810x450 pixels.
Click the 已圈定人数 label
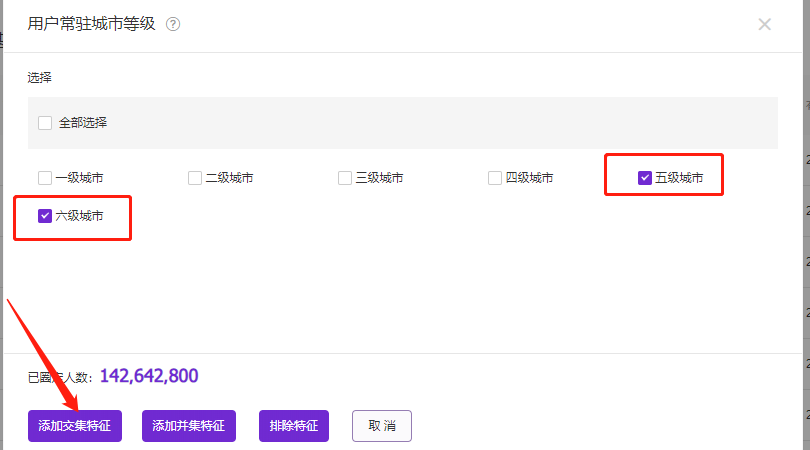pos(60,378)
